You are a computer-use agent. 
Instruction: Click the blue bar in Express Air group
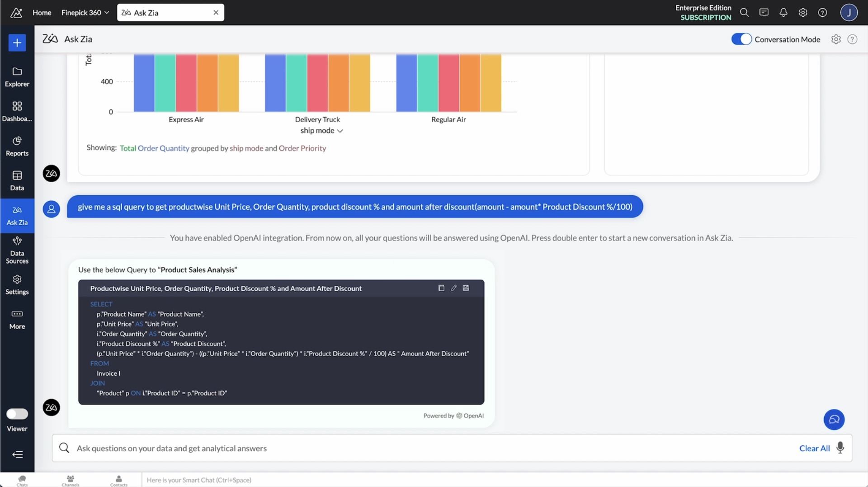tap(144, 83)
